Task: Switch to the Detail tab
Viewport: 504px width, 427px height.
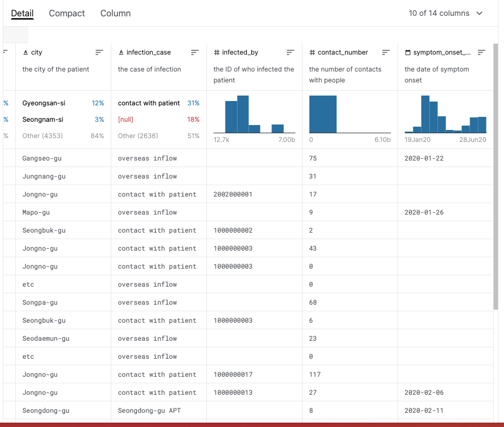Action: click(x=22, y=13)
